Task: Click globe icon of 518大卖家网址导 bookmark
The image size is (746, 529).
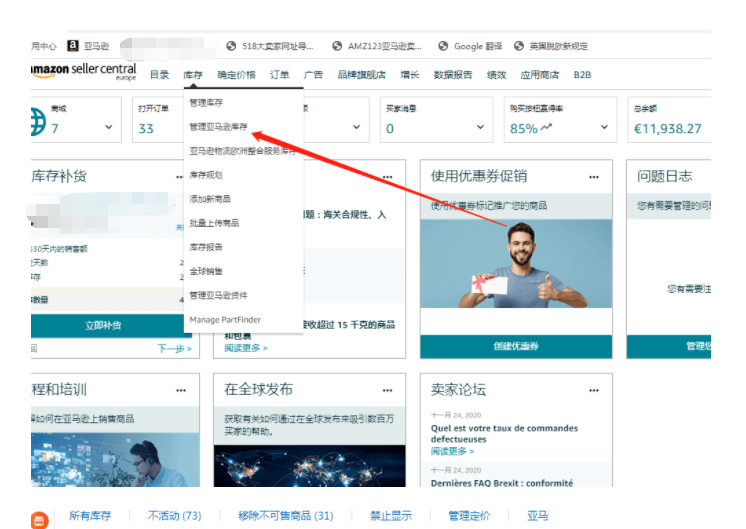Action: click(231, 46)
